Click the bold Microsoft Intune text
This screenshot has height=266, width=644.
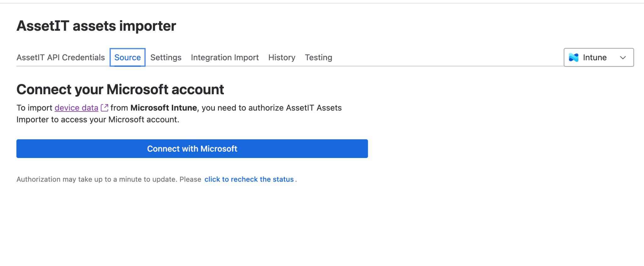(164, 108)
